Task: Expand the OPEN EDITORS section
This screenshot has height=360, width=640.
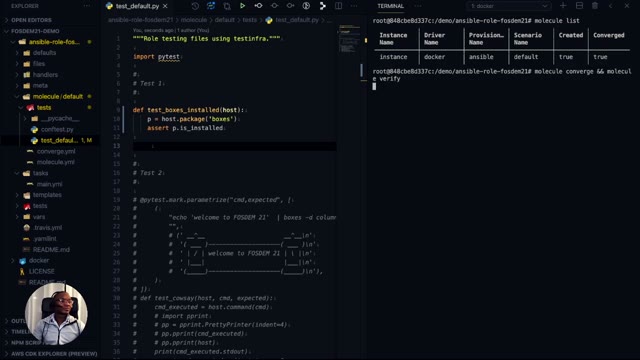Action: [x=31, y=20]
